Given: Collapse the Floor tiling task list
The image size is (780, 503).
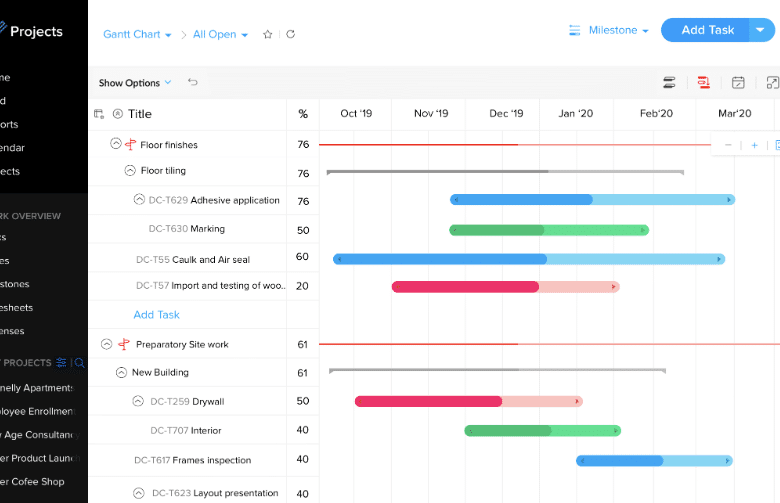Looking at the screenshot, I should click(129, 171).
